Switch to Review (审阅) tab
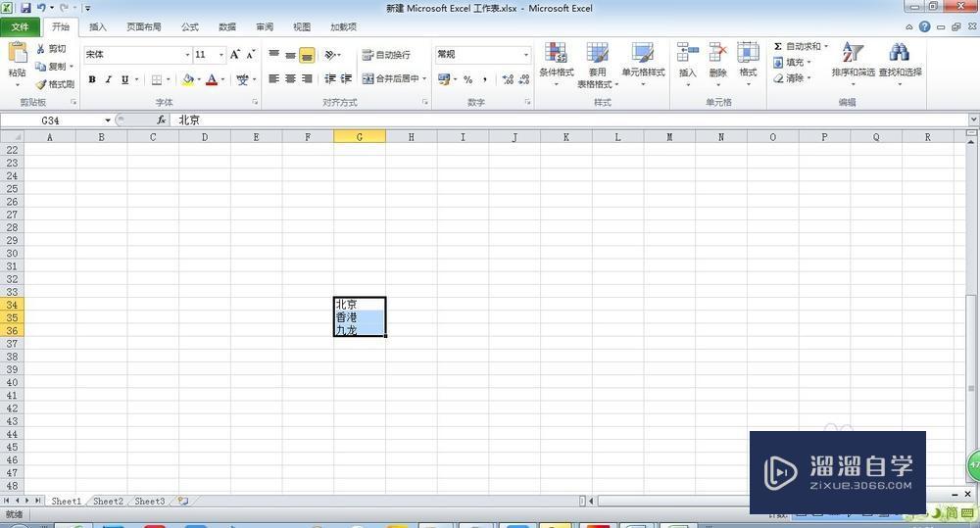This screenshot has width=980, height=528. pos(265,26)
